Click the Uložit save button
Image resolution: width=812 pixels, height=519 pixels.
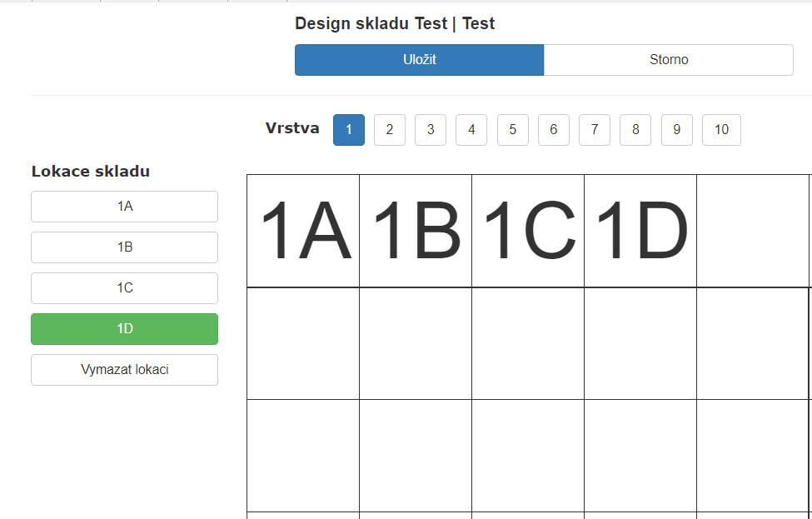point(419,60)
